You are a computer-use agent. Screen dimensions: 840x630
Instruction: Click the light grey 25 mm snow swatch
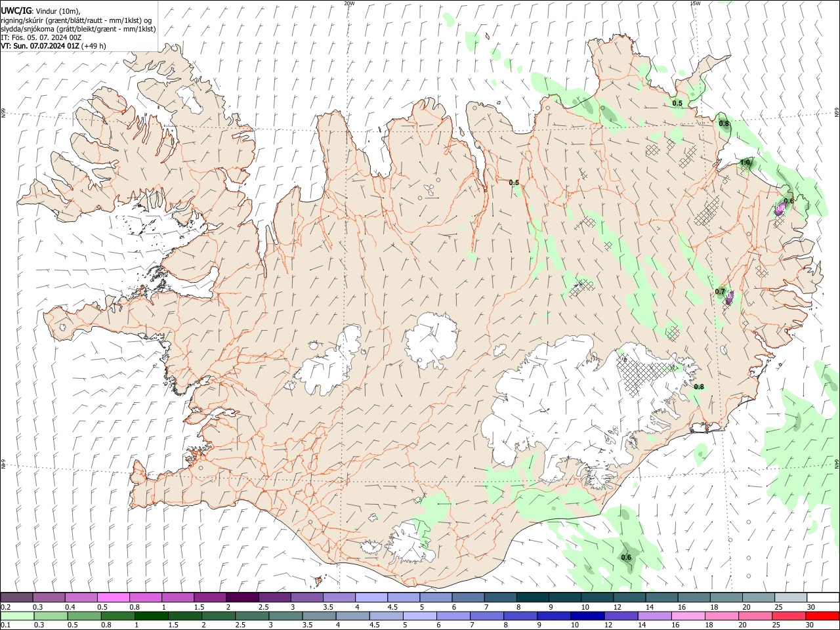pyautogui.click(x=791, y=597)
